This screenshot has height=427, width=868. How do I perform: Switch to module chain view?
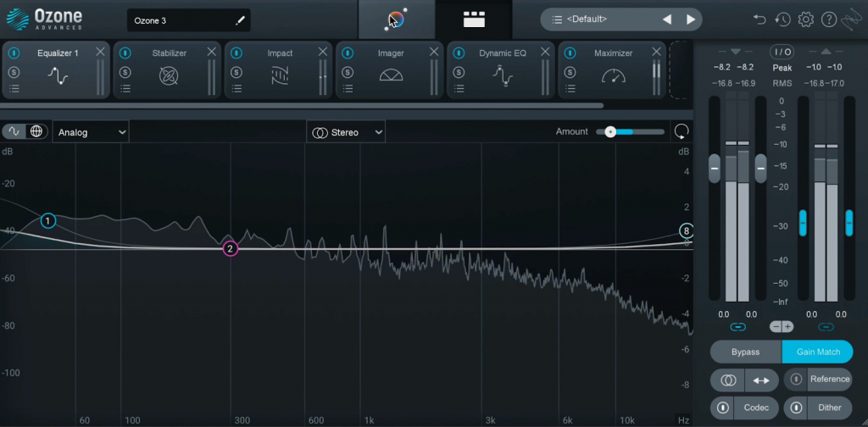click(x=474, y=19)
